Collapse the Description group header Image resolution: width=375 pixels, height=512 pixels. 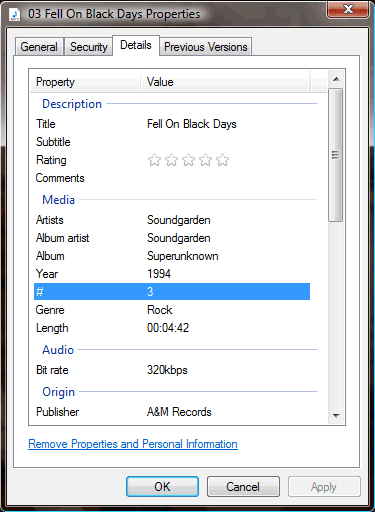click(x=72, y=104)
